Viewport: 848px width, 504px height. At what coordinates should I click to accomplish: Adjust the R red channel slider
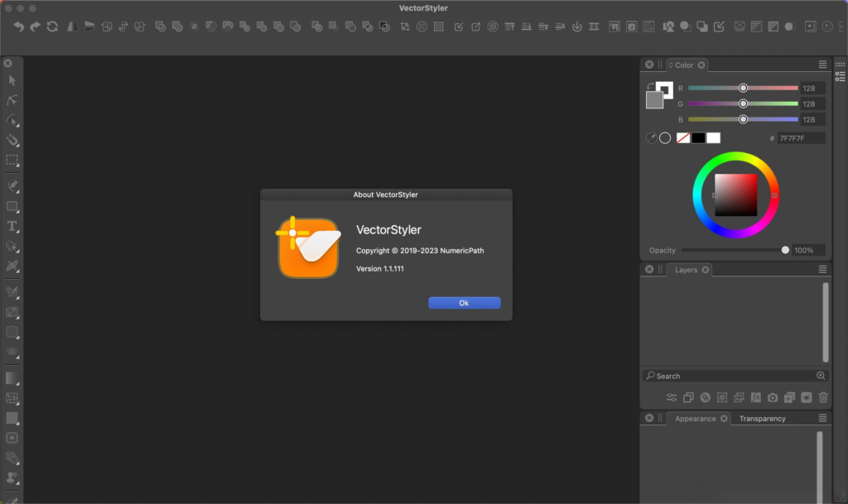click(x=743, y=88)
